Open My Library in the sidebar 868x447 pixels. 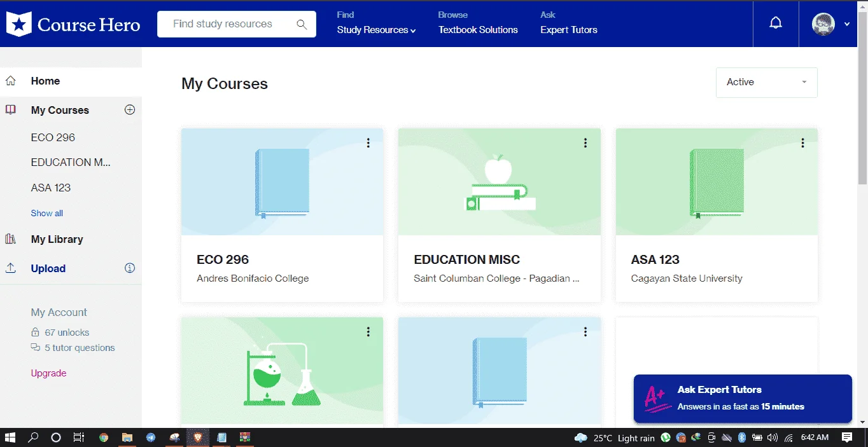(57, 239)
